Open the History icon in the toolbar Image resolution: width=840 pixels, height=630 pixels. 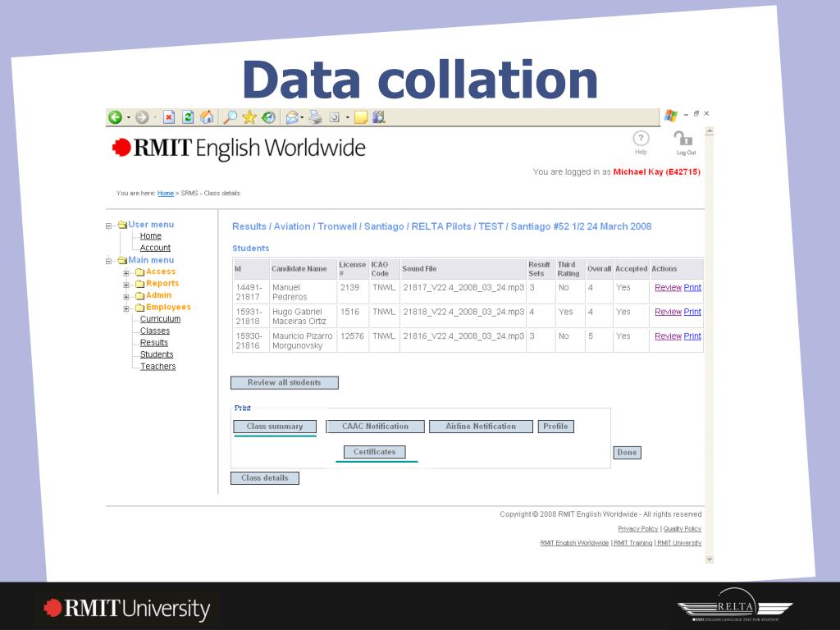pos(268,116)
